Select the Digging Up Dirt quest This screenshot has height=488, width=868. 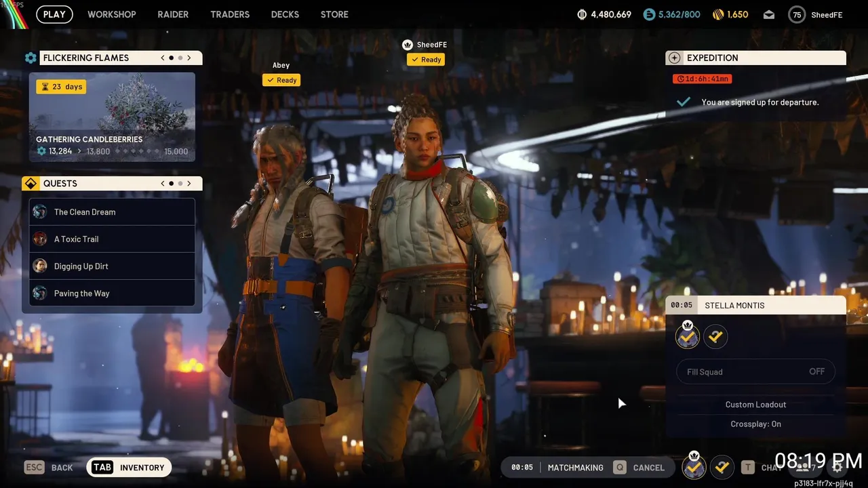pos(112,266)
